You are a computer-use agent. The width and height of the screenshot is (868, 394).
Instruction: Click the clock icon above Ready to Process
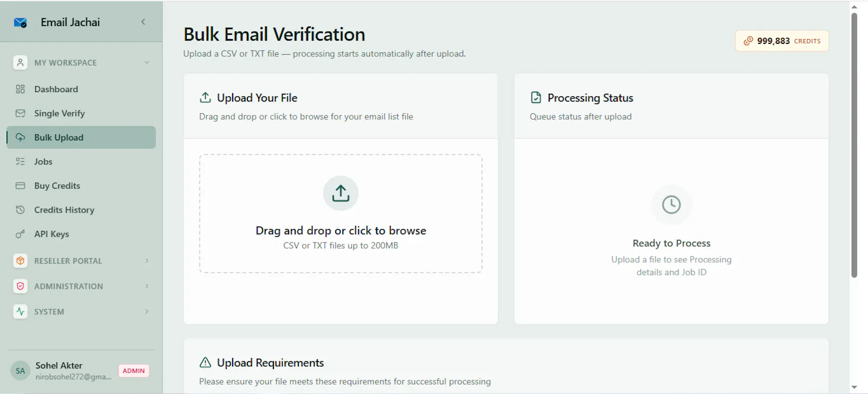pyautogui.click(x=671, y=204)
